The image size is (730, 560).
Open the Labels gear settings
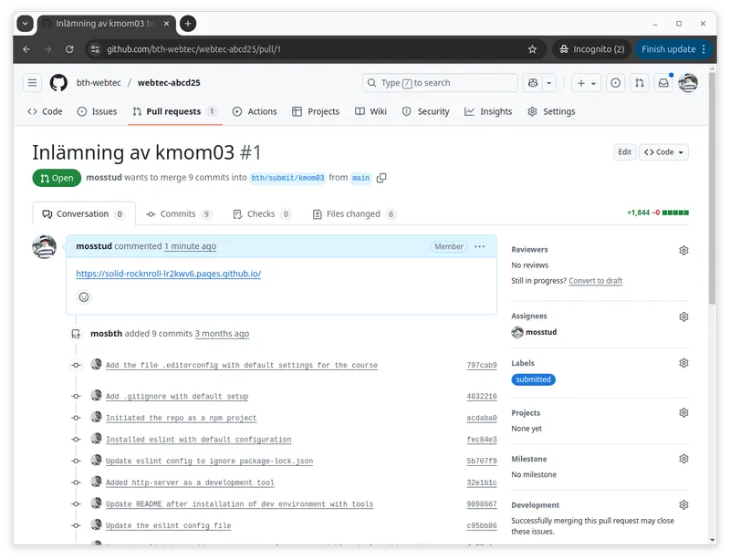pyautogui.click(x=683, y=363)
